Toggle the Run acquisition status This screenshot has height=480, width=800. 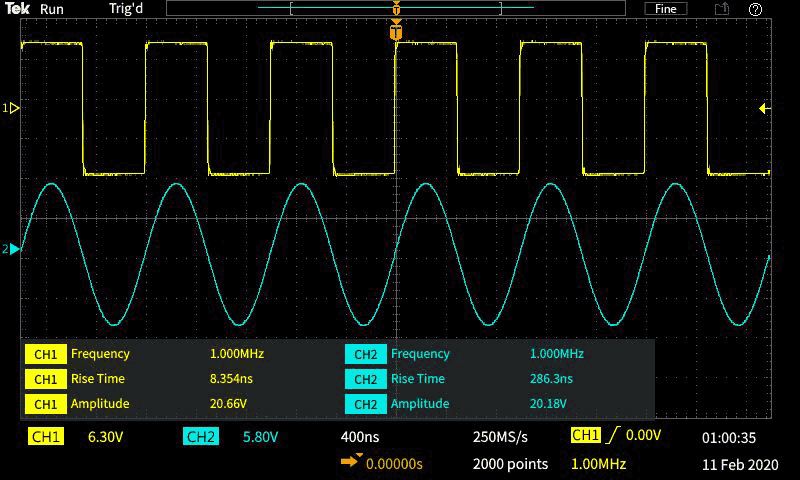(x=52, y=9)
